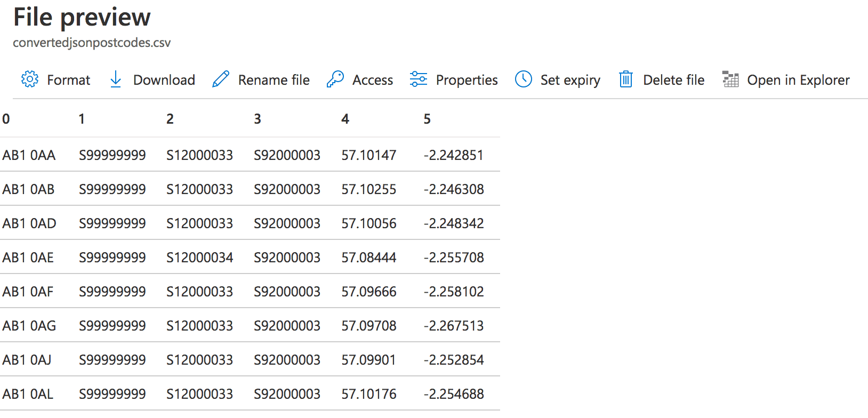Viewport: 868px width, 418px height.
Task: Open the Format options
Action: pos(68,80)
